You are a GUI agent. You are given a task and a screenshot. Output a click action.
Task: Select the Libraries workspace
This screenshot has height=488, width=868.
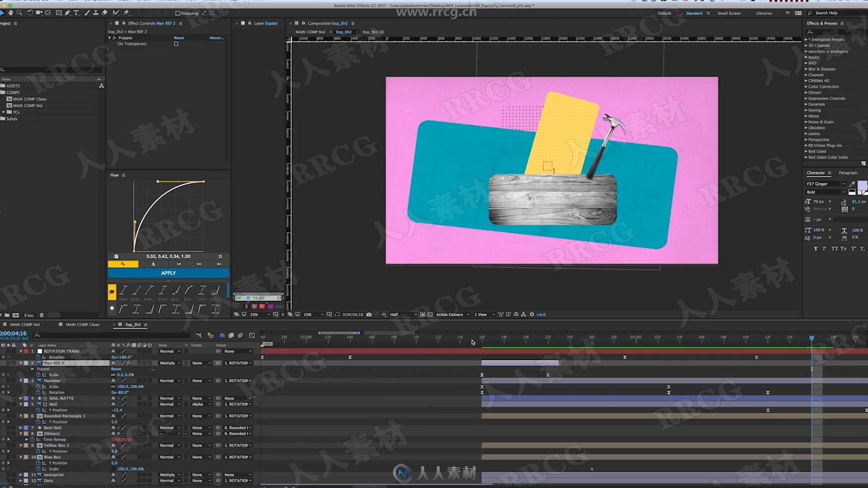764,13
